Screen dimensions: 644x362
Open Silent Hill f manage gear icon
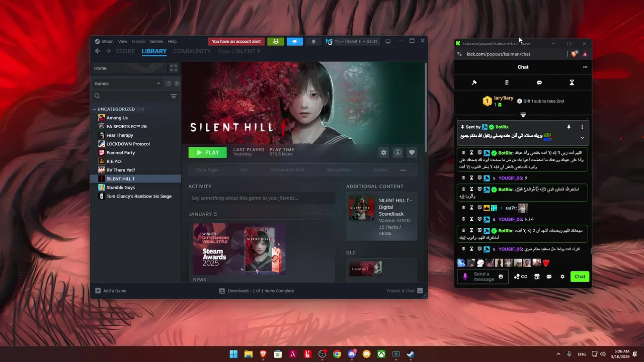click(x=384, y=152)
